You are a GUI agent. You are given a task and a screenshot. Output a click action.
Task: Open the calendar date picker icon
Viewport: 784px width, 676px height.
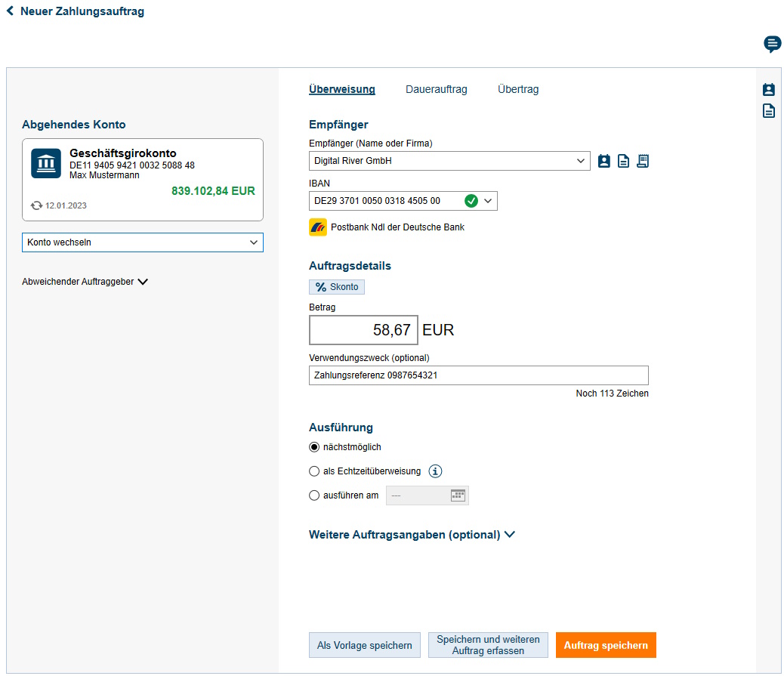(x=458, y=495)
